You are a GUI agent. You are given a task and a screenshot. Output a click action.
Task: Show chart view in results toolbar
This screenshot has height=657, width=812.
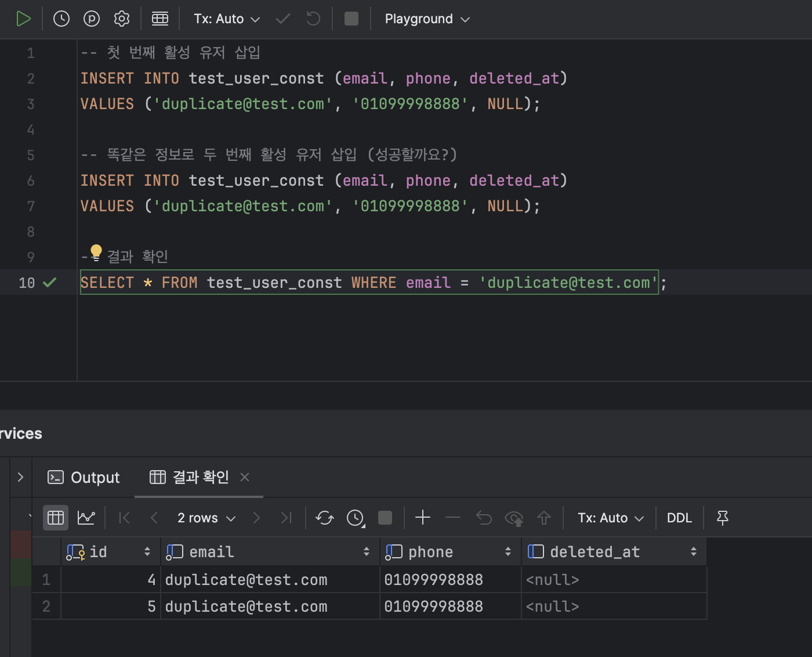click(86, 517)
